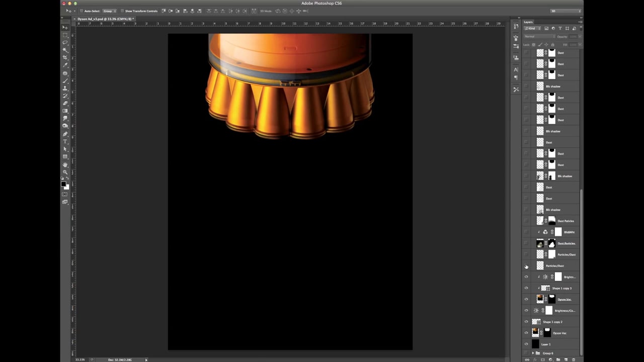This screenshot has height=362, width=644.
Task: Hide the Shape 1 copy 3 layer
Action: coord(526,288)
